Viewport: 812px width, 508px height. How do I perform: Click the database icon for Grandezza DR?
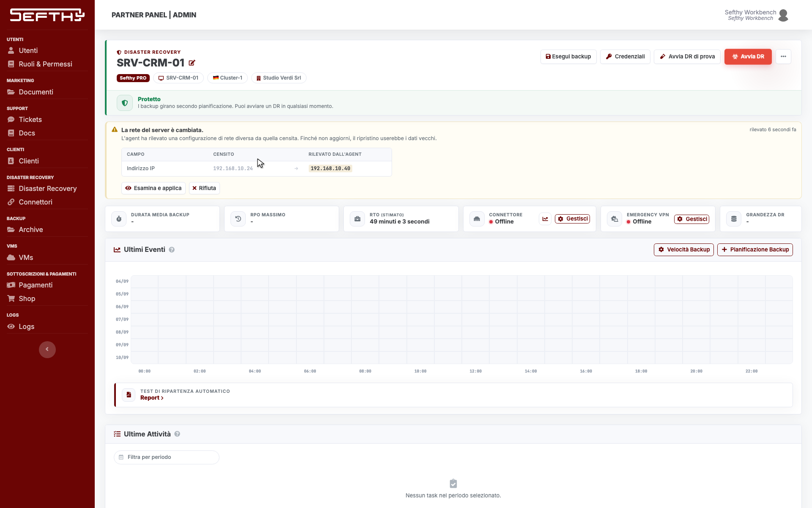(734, 219)
